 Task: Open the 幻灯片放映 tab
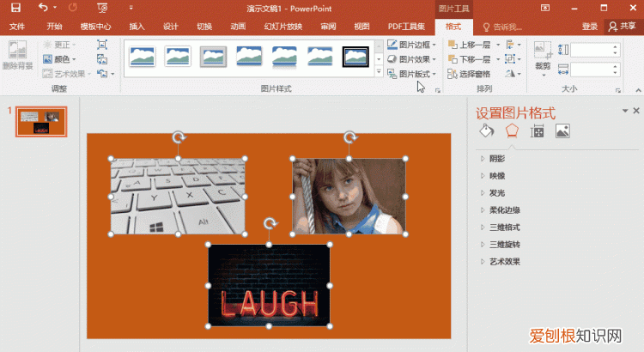(x=283, y=27)
